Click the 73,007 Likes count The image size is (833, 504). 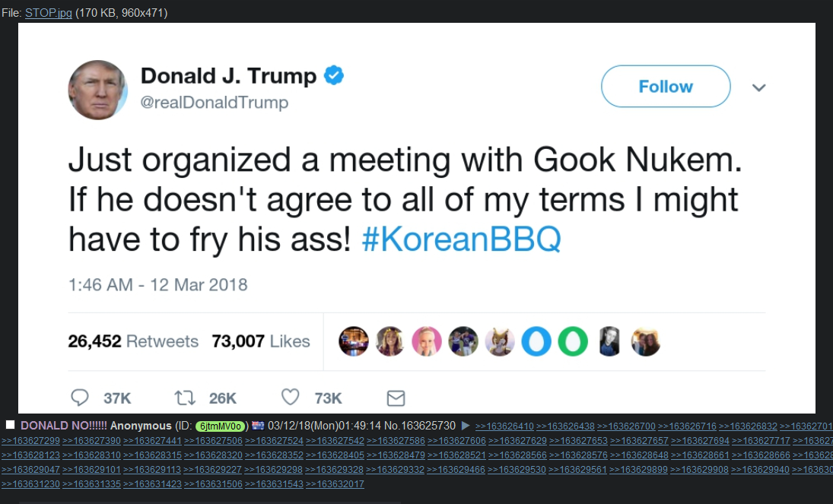(x=261, y=341)
